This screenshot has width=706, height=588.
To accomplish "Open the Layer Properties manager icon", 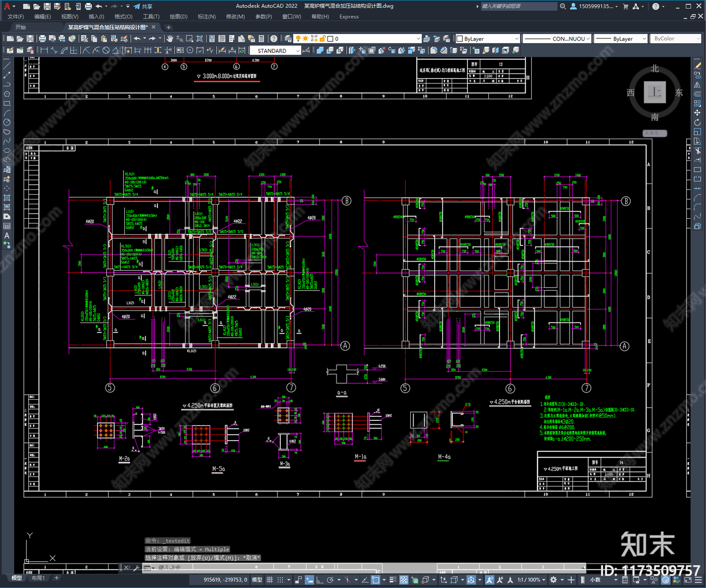I will [288, 39].
